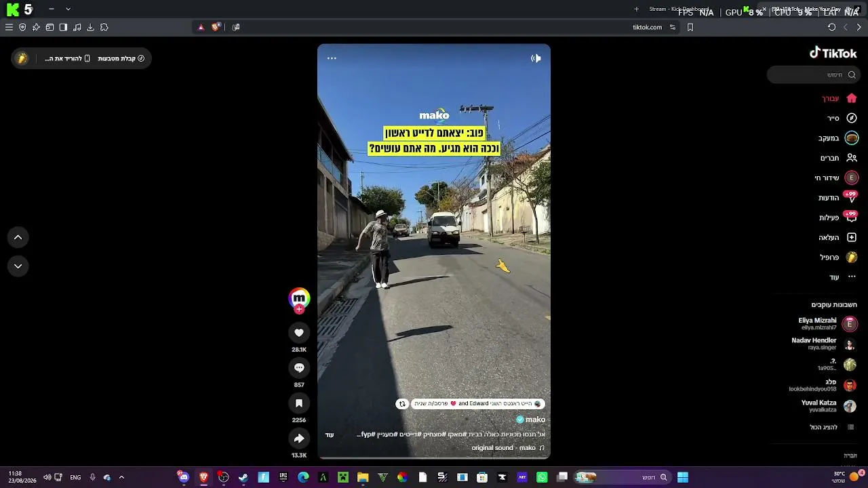This screenshot has height=488, width=868.
Task: Open the tab list dropdown chevron
Action: 68,9
